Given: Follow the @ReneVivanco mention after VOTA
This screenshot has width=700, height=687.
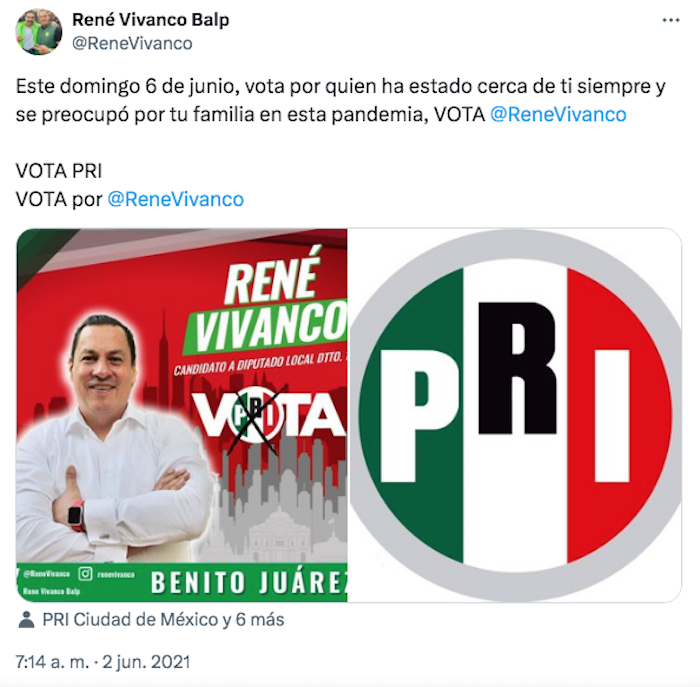Looking at the screenshot, I should [558, 115].
